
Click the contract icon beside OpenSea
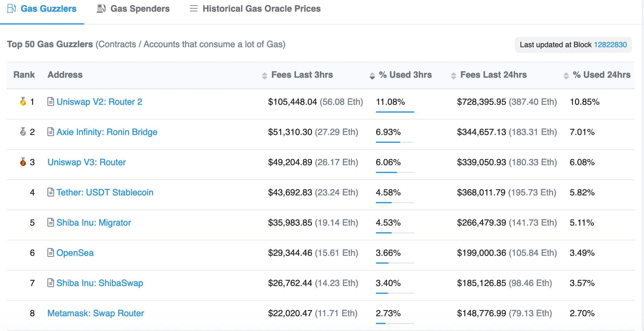(50, 253)
